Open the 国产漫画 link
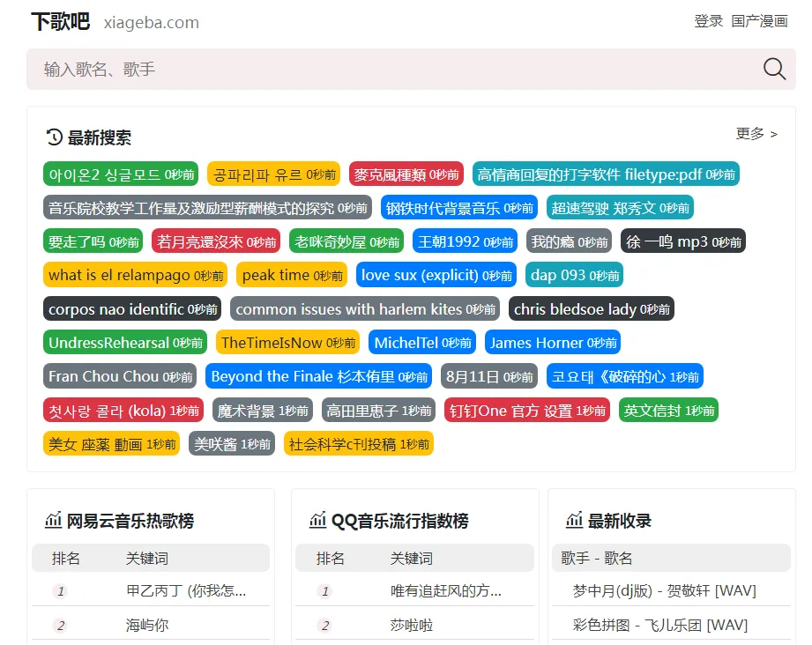The width and height of the screenshot is (812, 645). click(759, 21)
